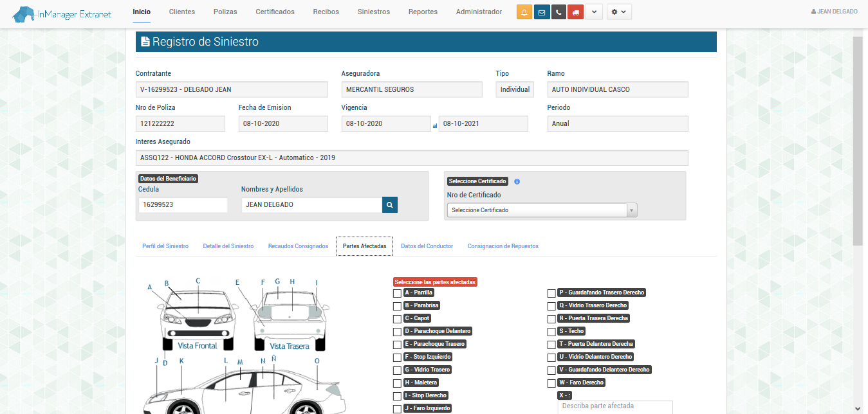Screen dimensions: 868x414
Task: Open the Reportes navigation link
Action: pyautogui.click(x=423, y=12)
